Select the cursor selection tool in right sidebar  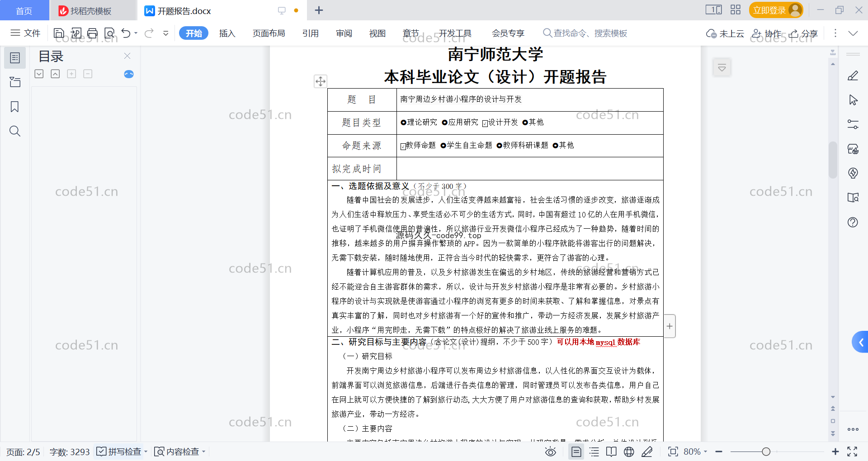(x=853, y=100)
